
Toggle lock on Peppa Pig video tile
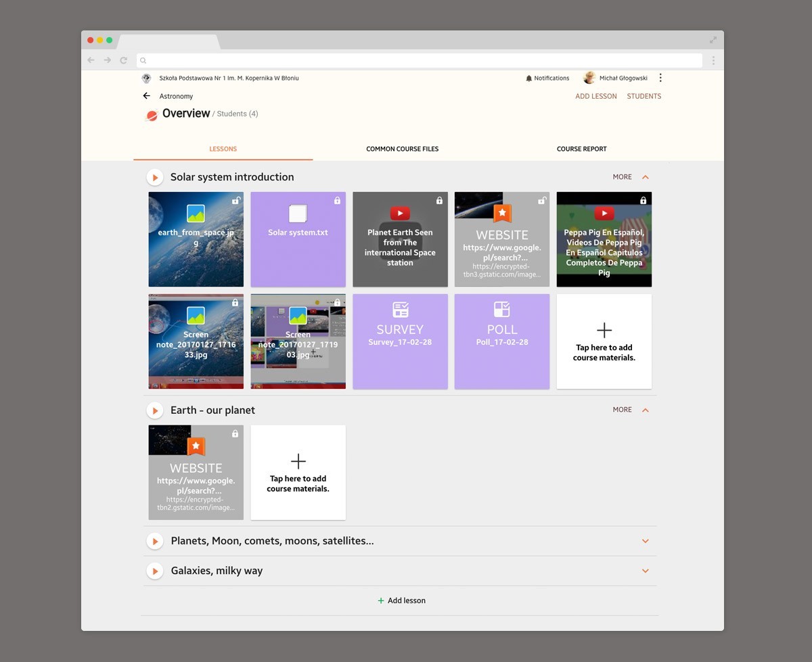(x=643, y=201)
